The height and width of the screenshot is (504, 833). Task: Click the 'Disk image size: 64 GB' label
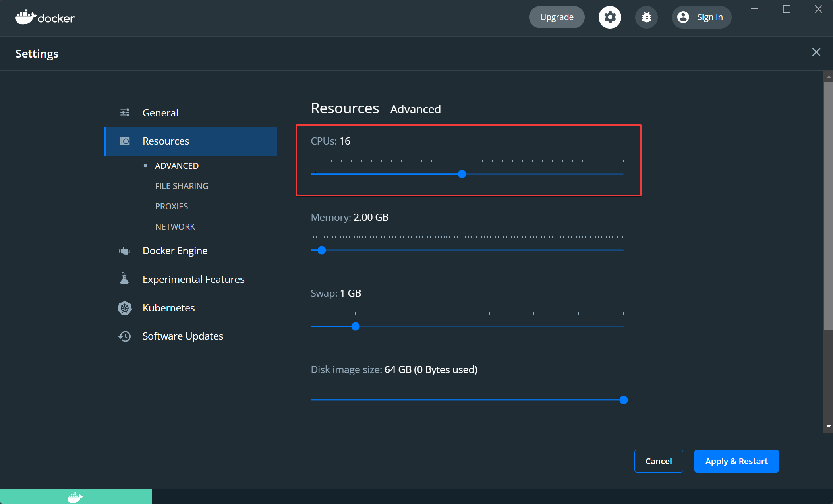394,369
